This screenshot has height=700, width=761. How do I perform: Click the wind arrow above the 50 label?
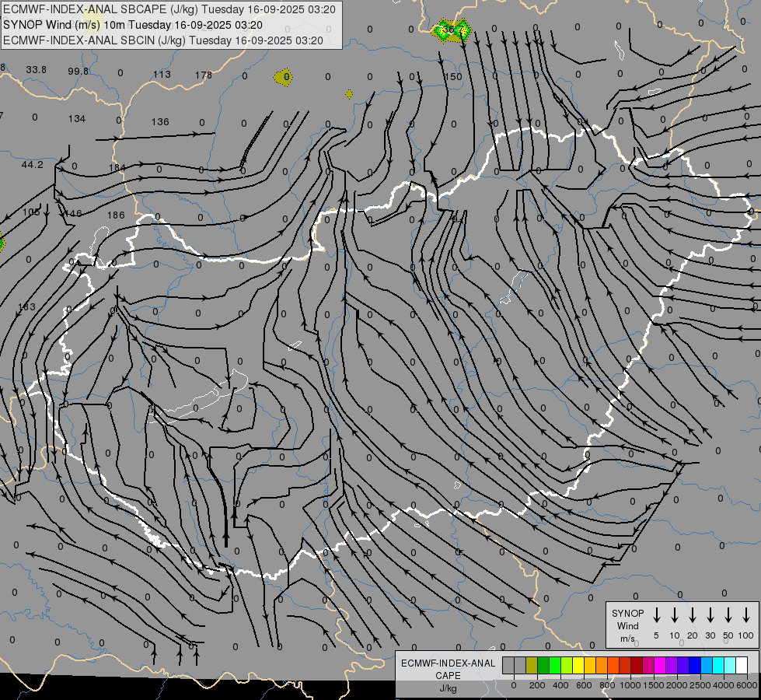tap(728, 615)
